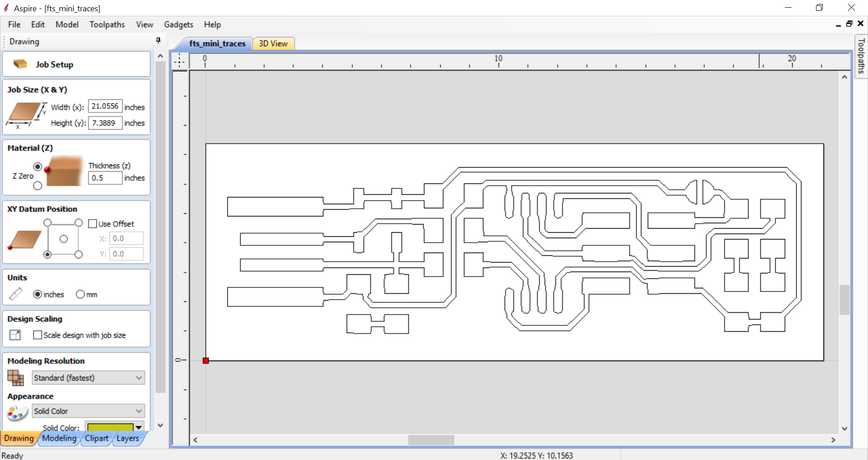Set XY datum to bottom-right corner

[79, 254]
